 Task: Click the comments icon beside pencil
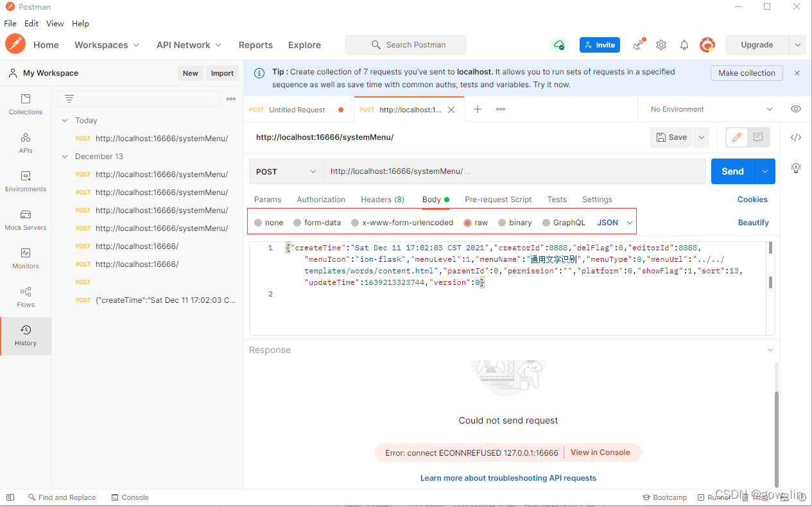pos(758,137)
